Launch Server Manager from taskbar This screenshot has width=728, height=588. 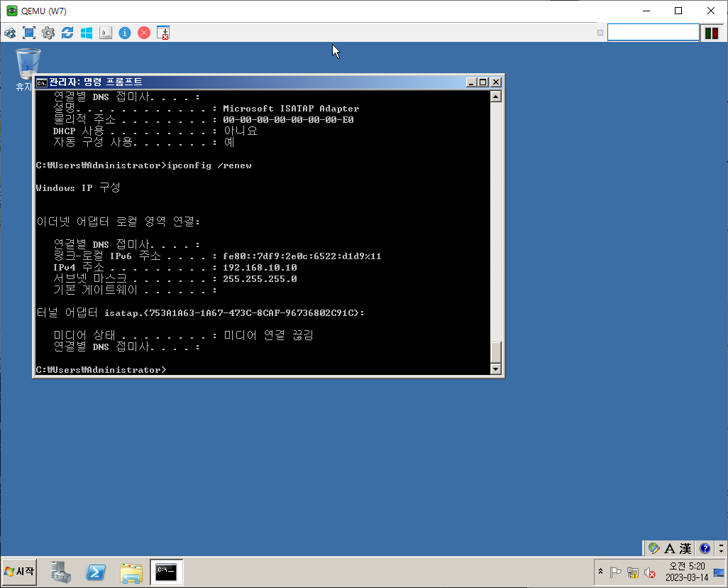pos(61,572)
